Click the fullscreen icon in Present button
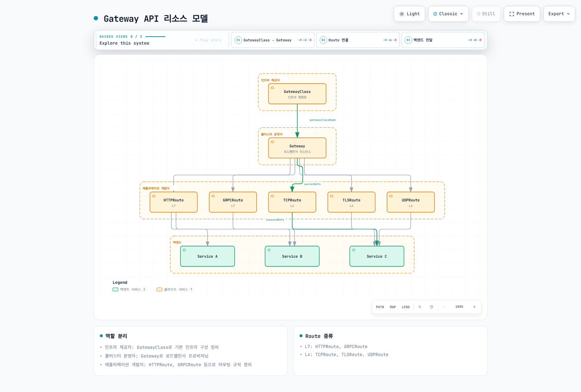 [x=512, y=14]
